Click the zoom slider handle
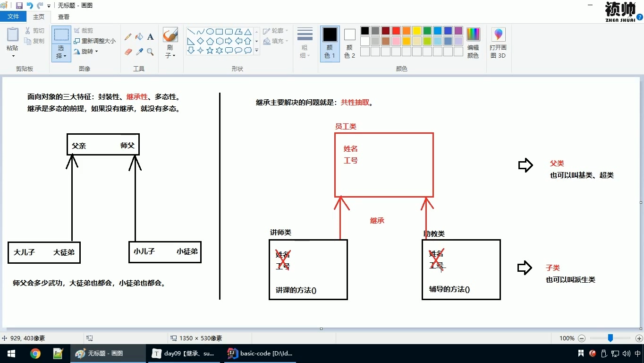Viewport: 644px width, 363px height. coord(610,338)
